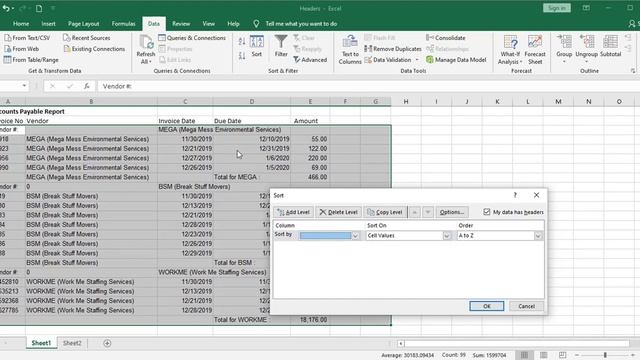The height and width of the screenshot is (360, 640).
Task: Open the Home ribbon tab
Action: pyautogui.click(x=21, y=24)
